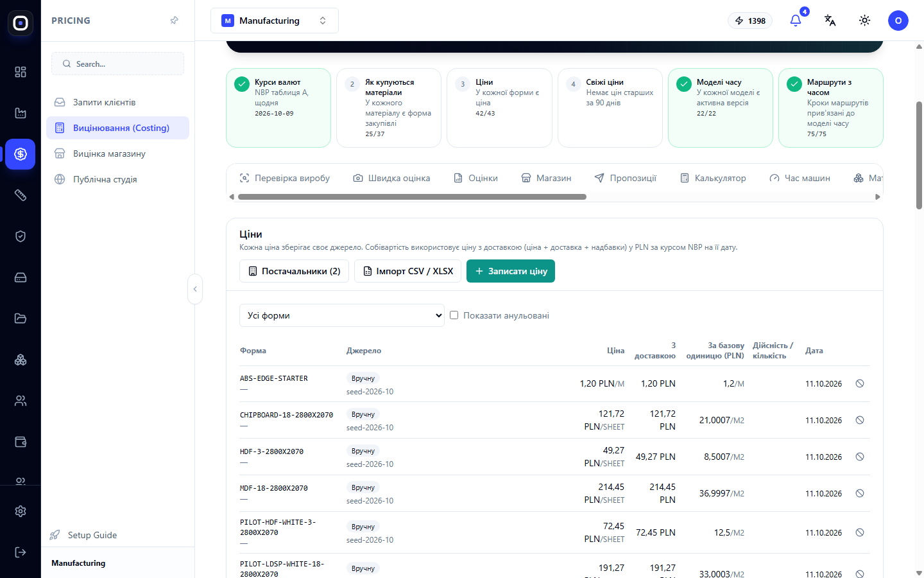Void the CHIPBOARD-18-2800X2070 price row
Image resolution: width=924 pixels, height=578 pixels.
click(860, 420)
